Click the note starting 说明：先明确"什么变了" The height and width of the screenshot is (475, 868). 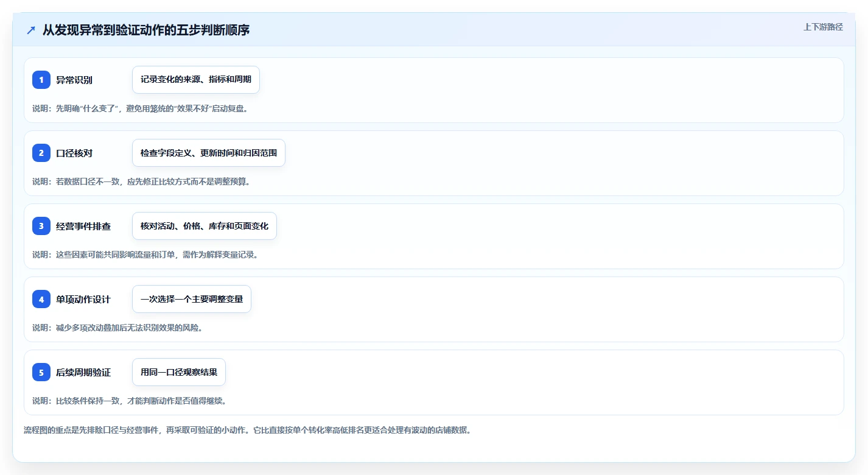coord(140,108)
